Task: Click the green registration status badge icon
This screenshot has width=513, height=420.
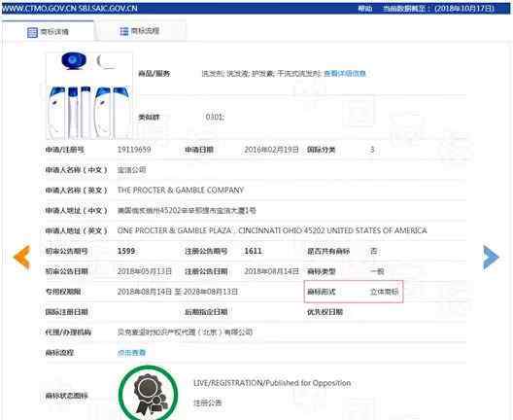Action: (149, 393)
